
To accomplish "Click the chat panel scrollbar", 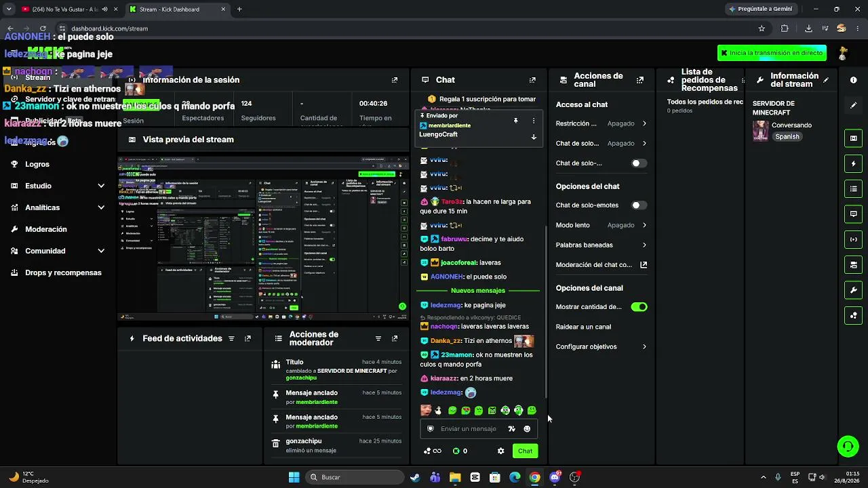I will [x=546, y=312].
